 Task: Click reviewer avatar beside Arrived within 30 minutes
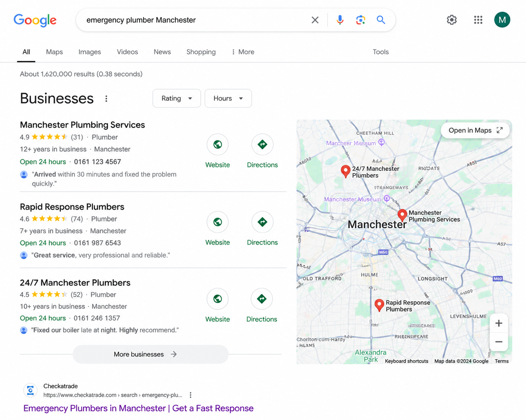24,175
